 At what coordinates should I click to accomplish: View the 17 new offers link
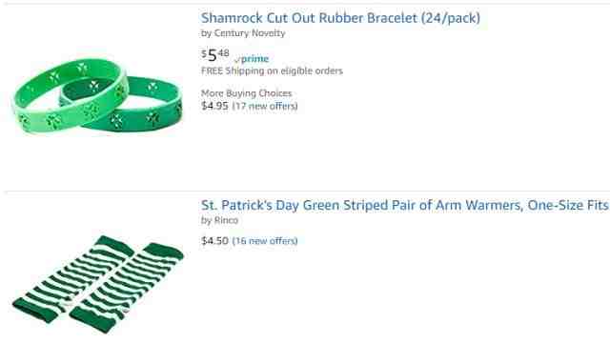pyautogui.click(x=265, y=106)
